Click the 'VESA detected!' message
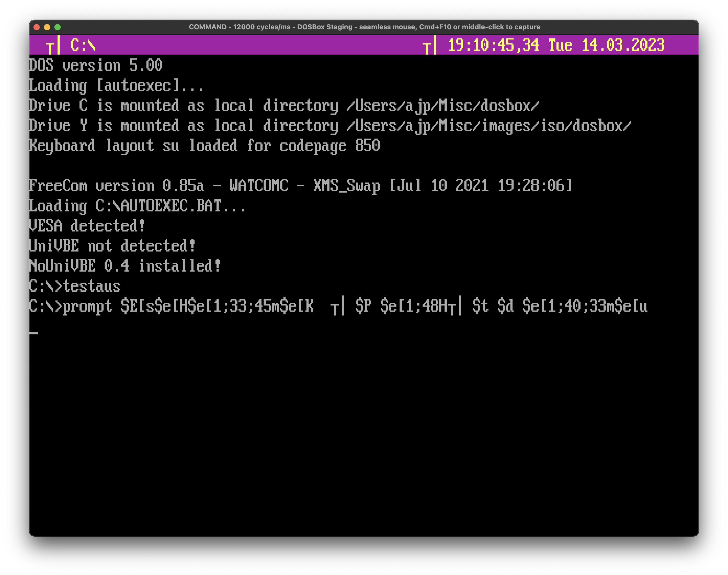Screen dimensions: 728x575 (87, 226)
